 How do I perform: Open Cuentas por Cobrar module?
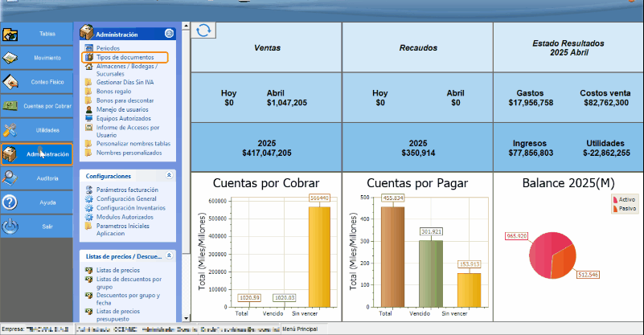37,106
